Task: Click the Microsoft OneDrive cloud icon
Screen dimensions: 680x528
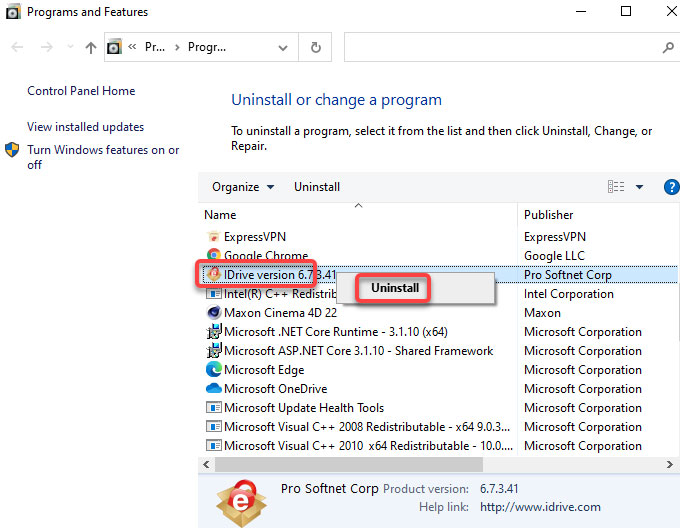Action: [213, 388]
